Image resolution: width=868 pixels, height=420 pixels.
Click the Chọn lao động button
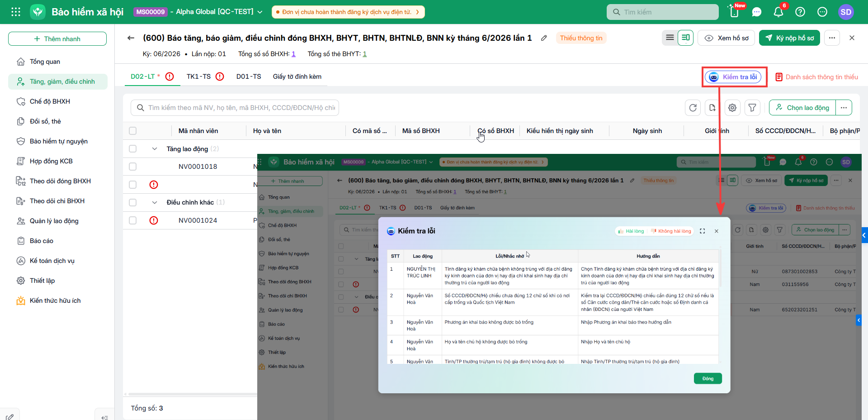[802, 108]
